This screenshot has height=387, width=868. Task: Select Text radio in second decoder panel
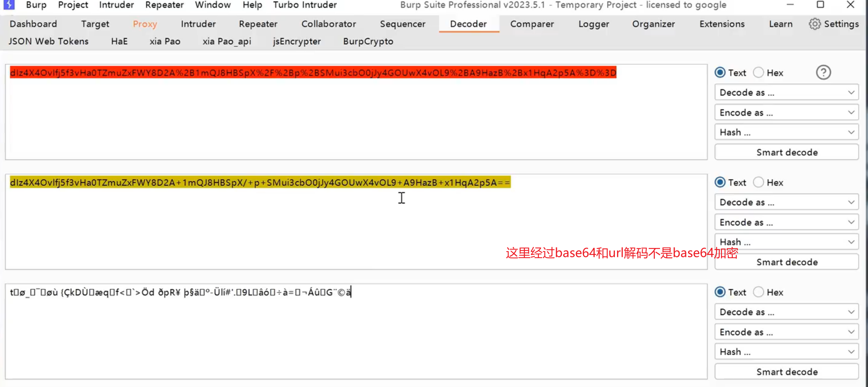720,183
